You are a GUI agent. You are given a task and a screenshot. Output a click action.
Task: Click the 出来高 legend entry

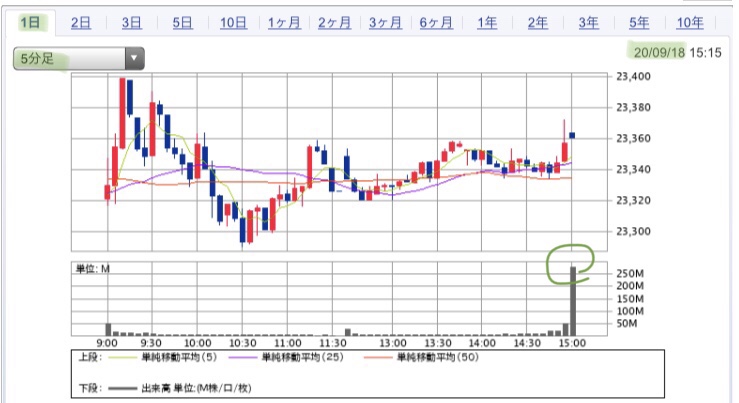tap(196, 388)
